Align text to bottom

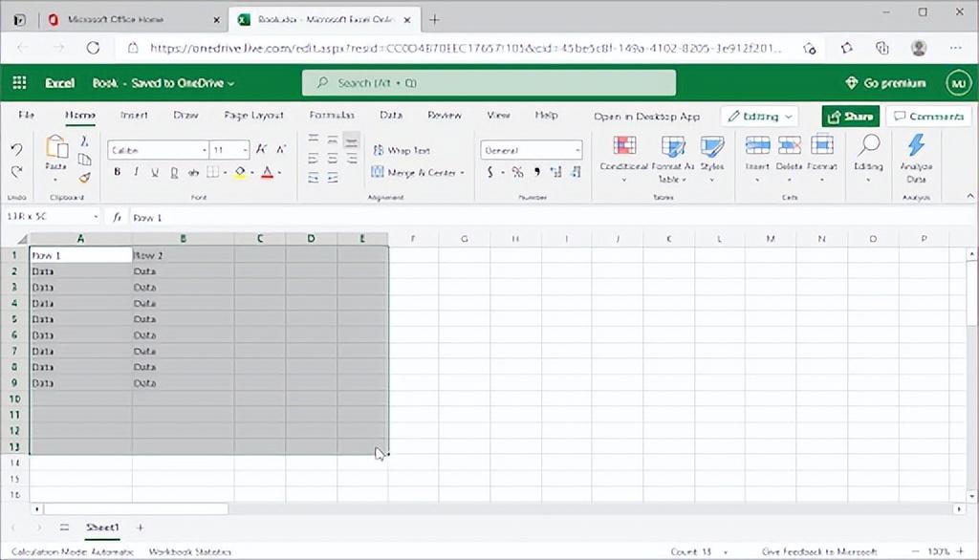click(352, 140)
